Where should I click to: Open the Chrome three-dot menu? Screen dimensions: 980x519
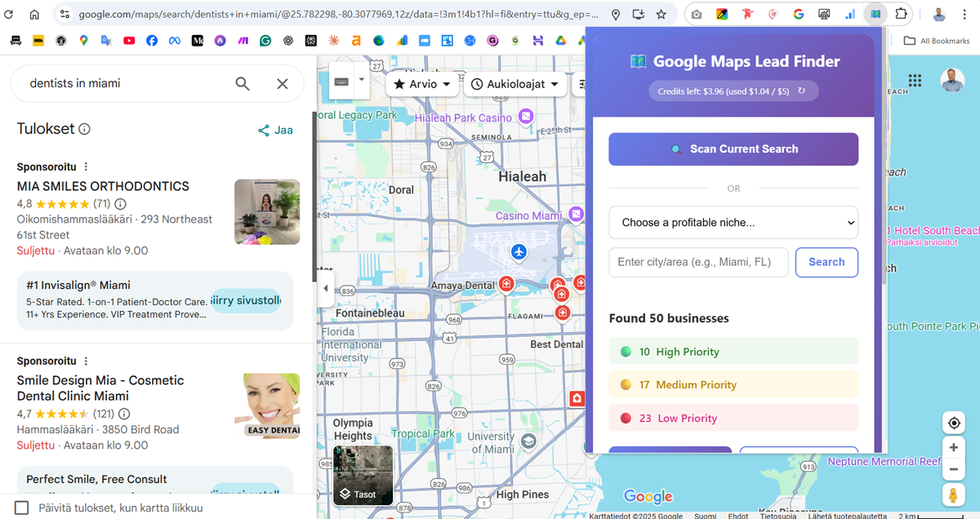pos(965,14)
